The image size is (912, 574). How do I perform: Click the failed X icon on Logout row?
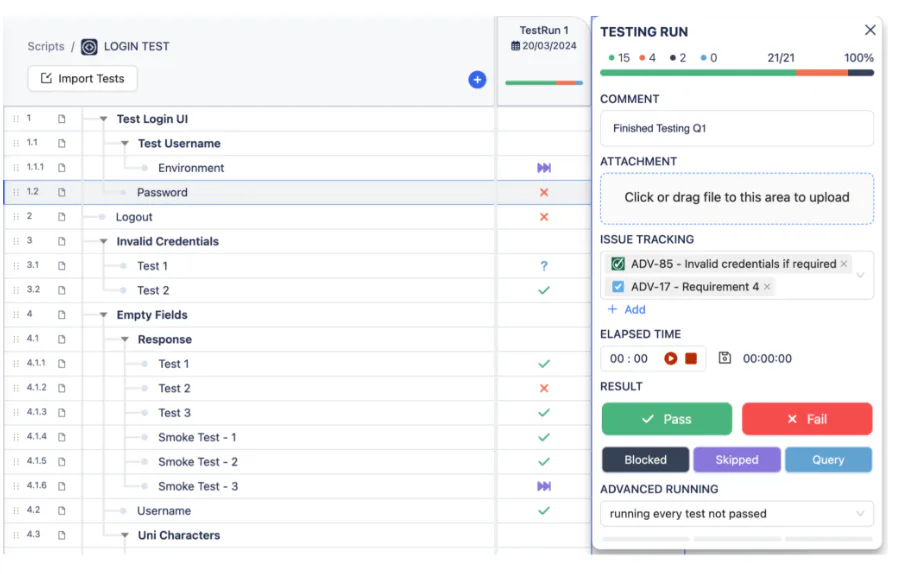pyautogui.click(x=544, y=217)
